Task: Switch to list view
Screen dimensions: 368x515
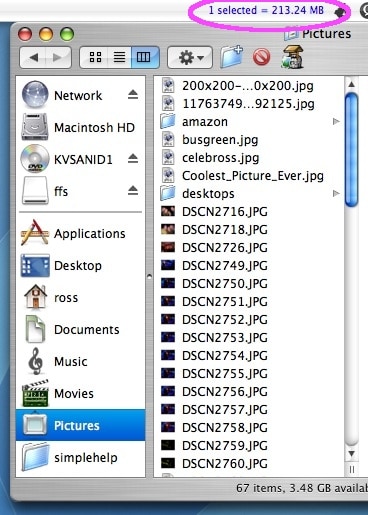Action: 119,57
